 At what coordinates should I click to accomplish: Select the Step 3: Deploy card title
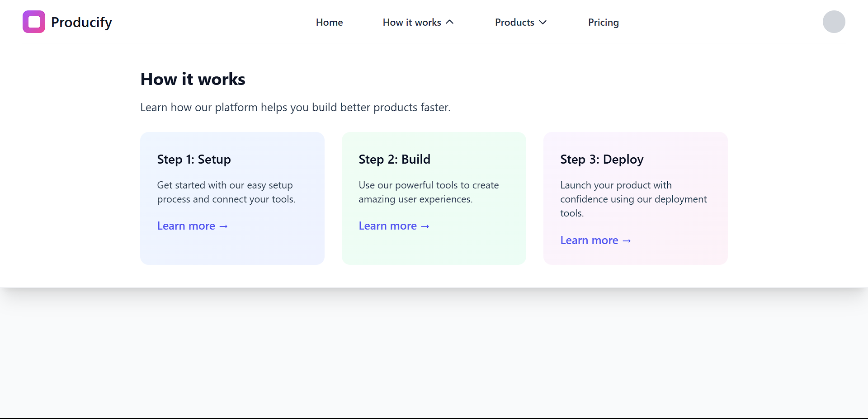pyautogui.click(x=602, y=159)
